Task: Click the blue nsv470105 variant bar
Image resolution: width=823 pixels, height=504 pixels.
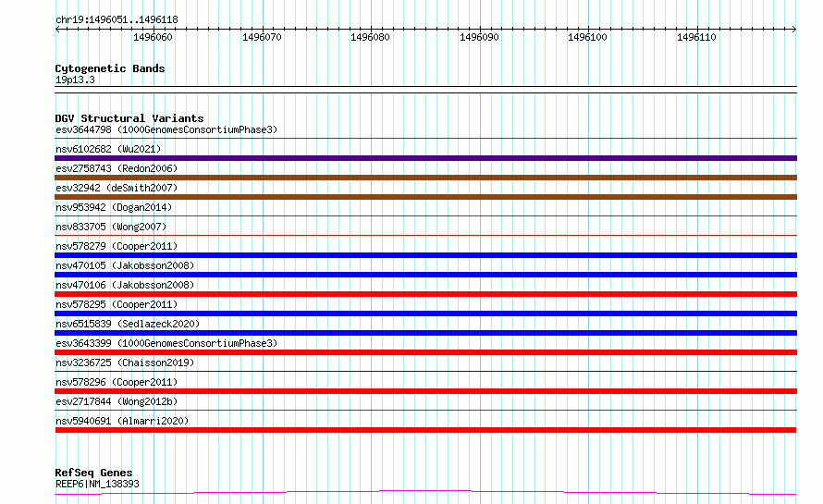Action: [425, 275]
